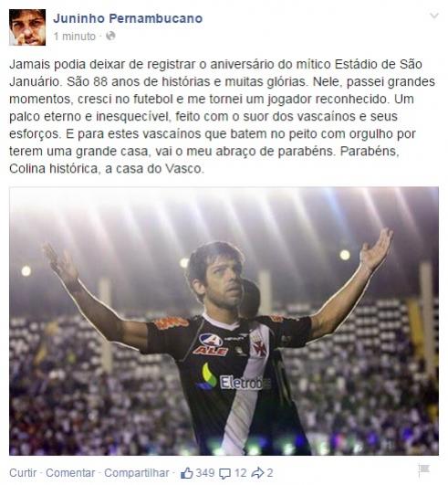Screen dimensions: 448x485
Task: Click the share arrow icon
Action: [257, 472]
